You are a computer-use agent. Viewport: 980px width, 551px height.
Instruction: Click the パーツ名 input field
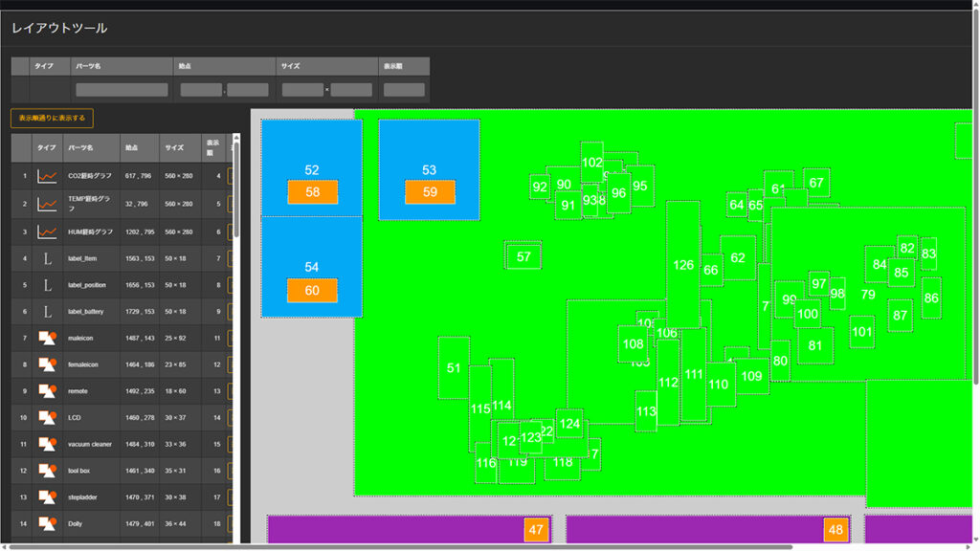point(122,90)
